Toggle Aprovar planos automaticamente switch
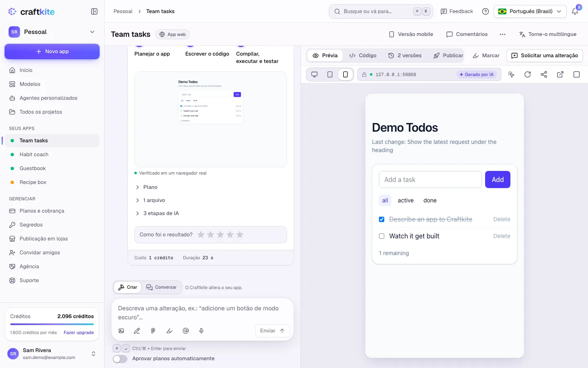 point(120,359)
